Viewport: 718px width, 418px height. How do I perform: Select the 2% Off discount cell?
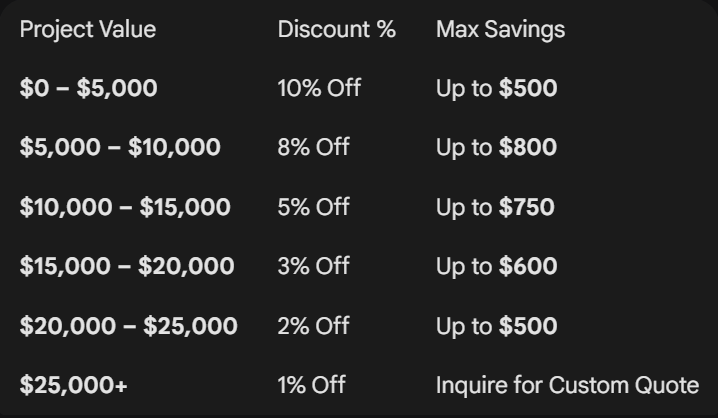tap(314, 326)
